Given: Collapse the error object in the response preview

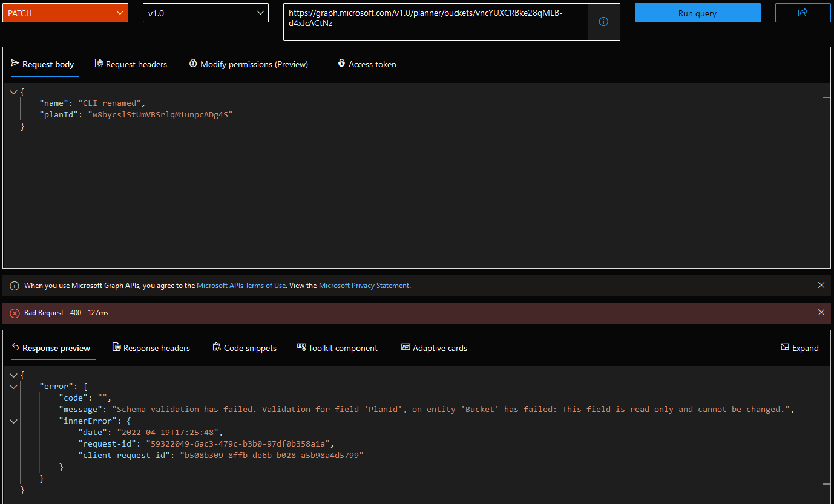Looking at the screenshot, I should [x=13, y=387].
